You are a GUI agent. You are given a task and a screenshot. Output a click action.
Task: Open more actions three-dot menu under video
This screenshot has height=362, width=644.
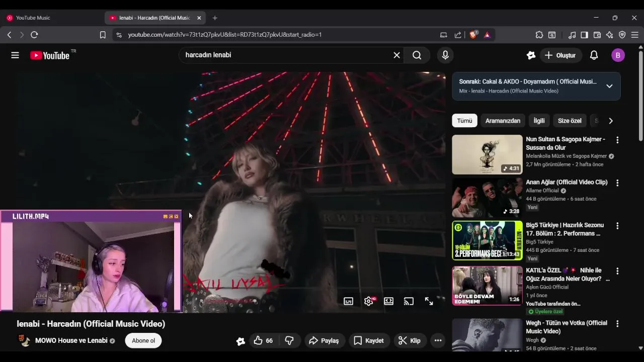(438, 341)
